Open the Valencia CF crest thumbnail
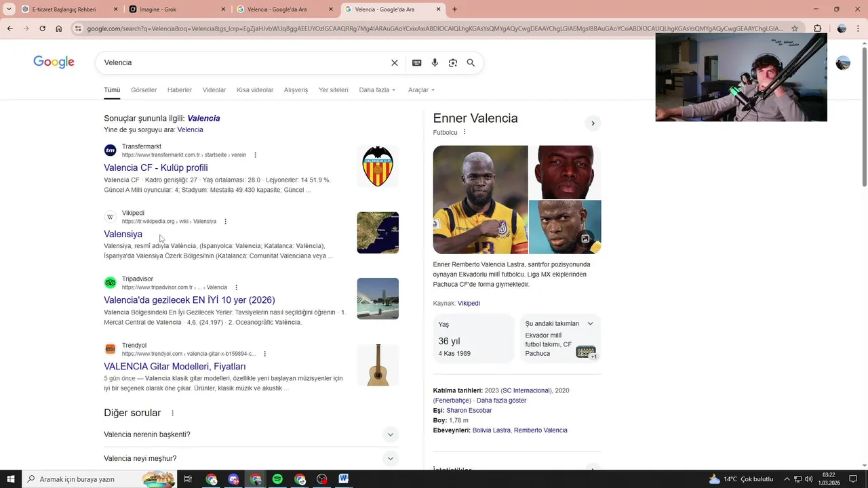The image size is (868, 488). coord(378,167)
